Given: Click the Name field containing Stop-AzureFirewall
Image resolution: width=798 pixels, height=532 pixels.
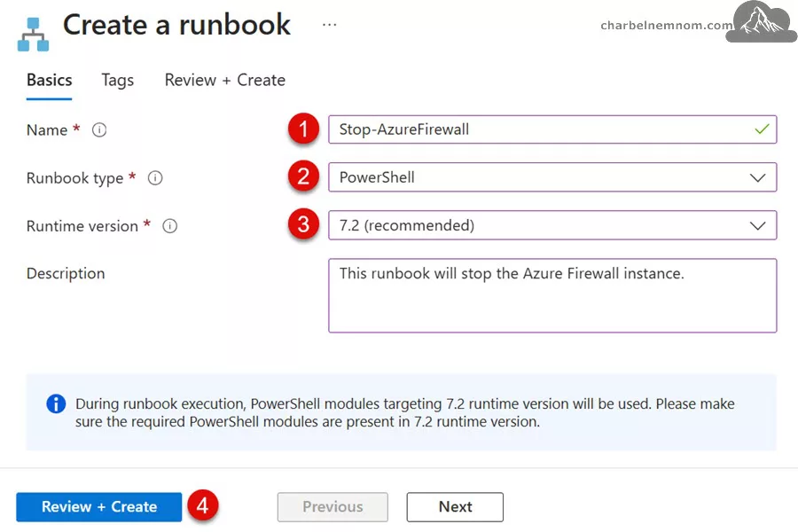Looking at the screenshot, I should (552, 129).
